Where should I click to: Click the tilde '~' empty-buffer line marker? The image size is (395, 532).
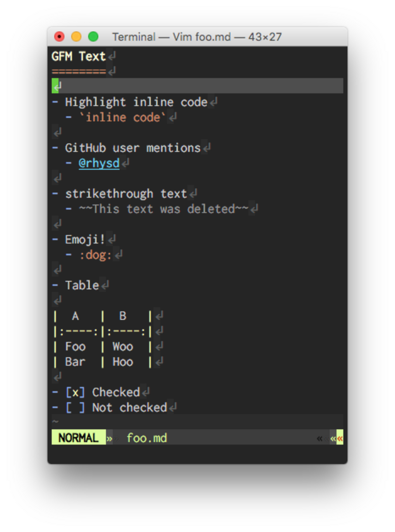(55, 422)
